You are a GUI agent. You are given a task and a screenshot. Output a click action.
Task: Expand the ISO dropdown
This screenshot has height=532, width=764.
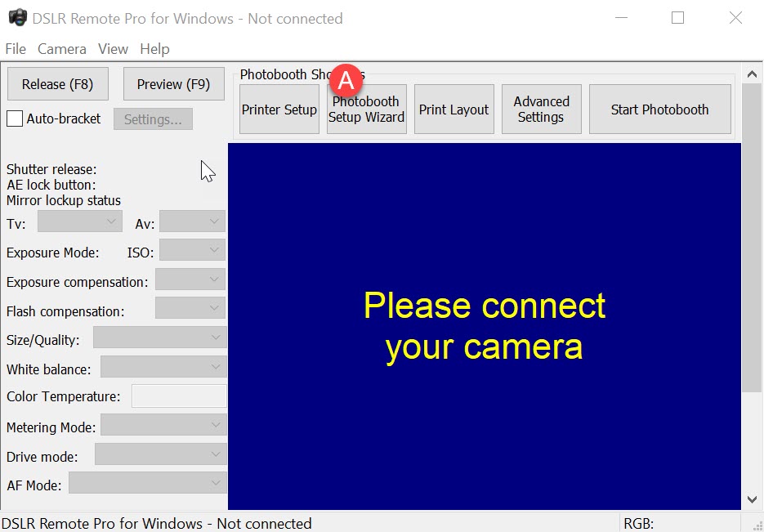(192, 250)
